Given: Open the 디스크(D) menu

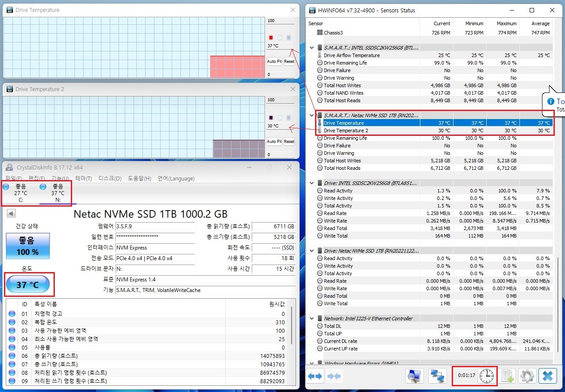Looking at the screenshot, I should pos(110,178).
